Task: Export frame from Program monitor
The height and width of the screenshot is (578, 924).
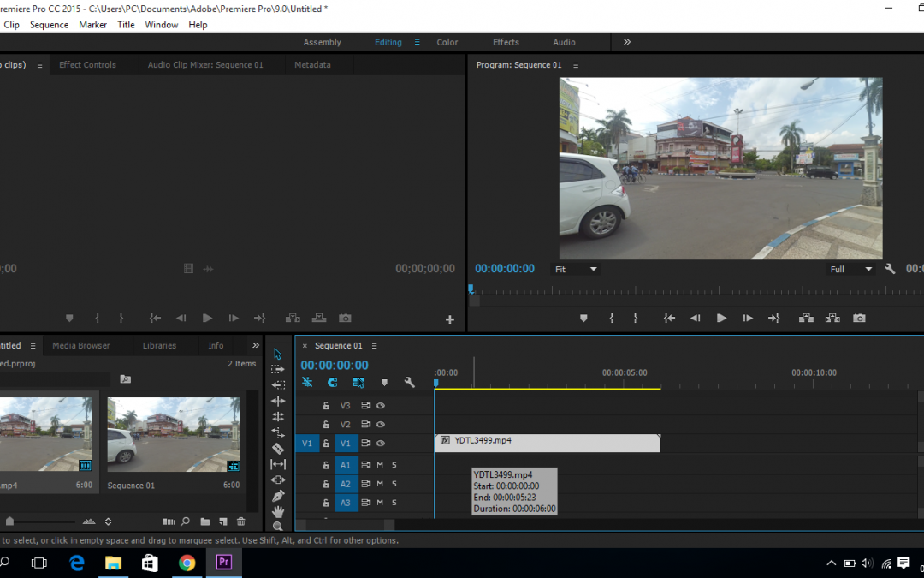Action: [859, 318]
